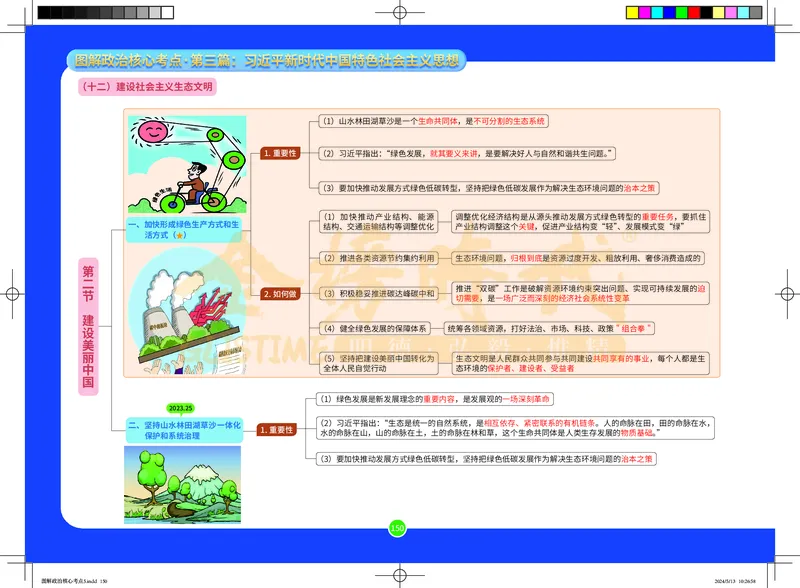Click the star icon after 生活方式
Screen dimensions: 800x588
coord(178,237)
